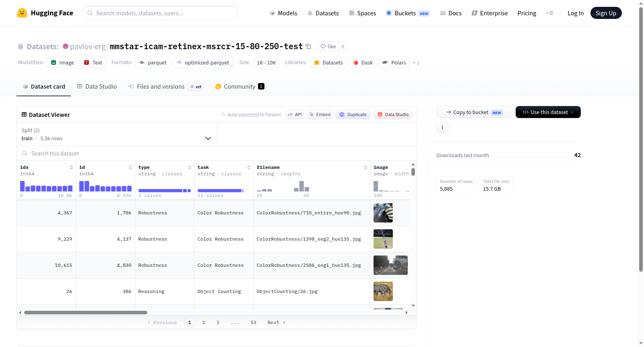Open image thumbnail for 710_entire_hue90.jpg row
Image resolution: width=644 pixels, height=347 pixels.
click(383, 213)
